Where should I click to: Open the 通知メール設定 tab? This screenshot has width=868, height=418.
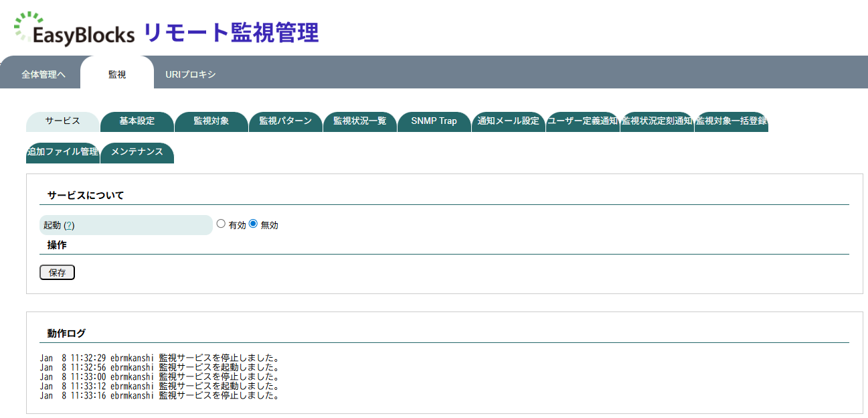509,121
